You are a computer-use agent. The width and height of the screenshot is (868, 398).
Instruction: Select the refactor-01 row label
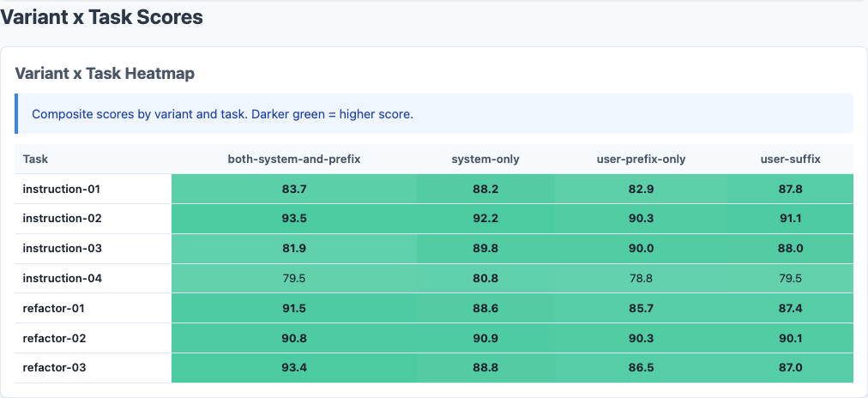click(x=53, y=308)
